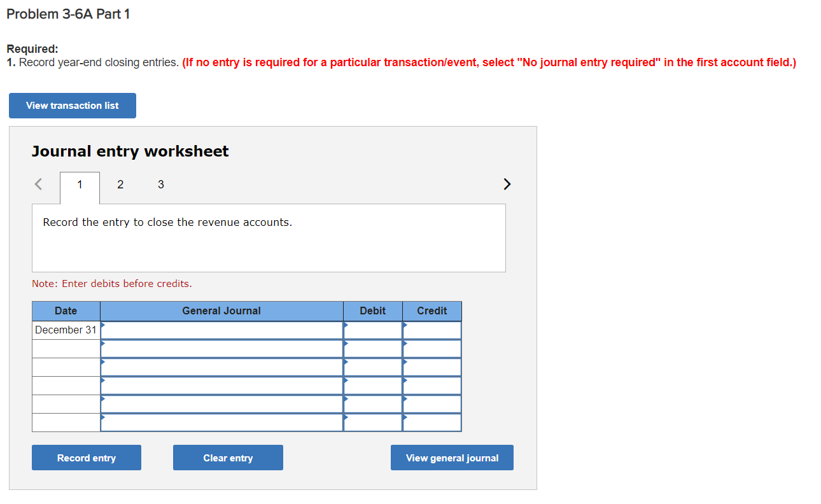The width and height of the screenshot is (821, 504).
Task: Click the Date column header
Action: coord(66,311)
